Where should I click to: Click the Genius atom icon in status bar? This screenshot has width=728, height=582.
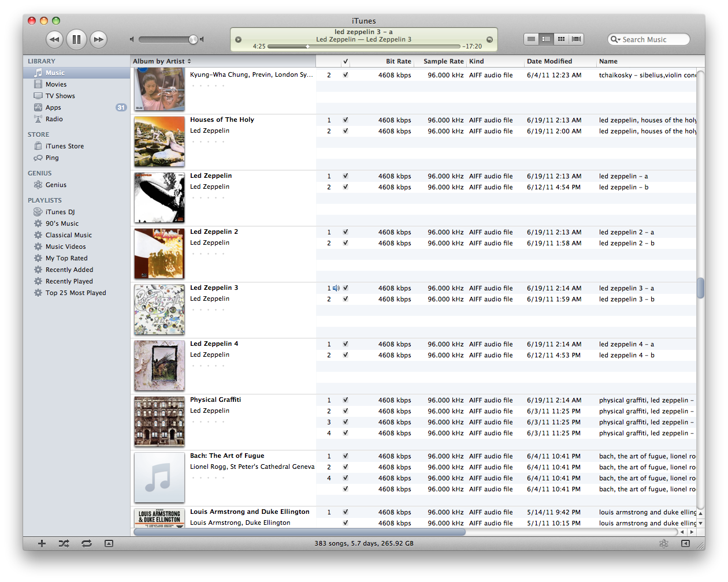(664, 543)
